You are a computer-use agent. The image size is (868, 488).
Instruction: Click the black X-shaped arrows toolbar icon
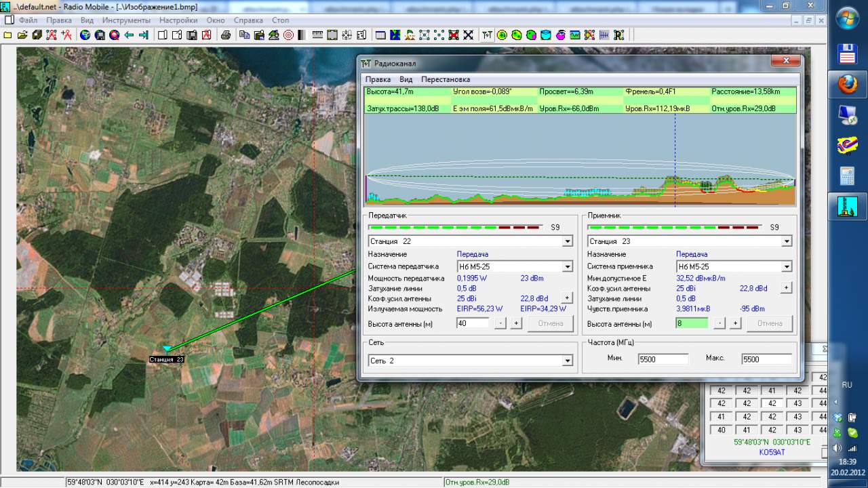pyautogui.click(x=468, y=35)
